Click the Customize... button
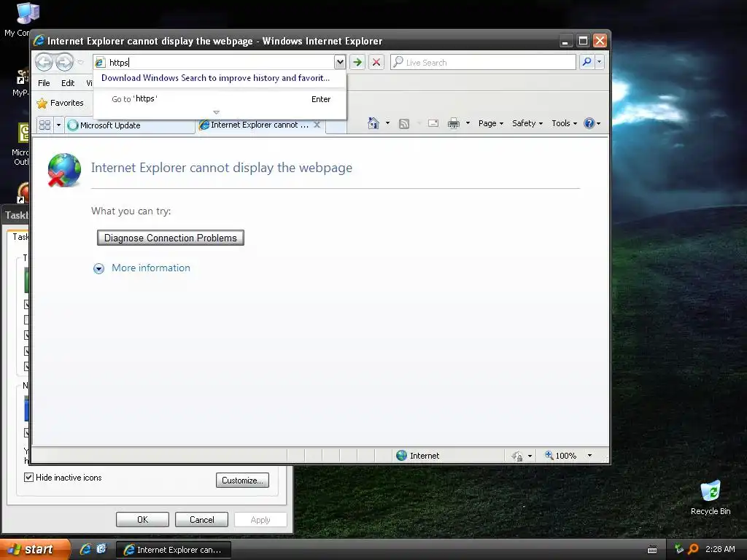The width and height of the screenshot is (747, 560). tap(242, 481)
